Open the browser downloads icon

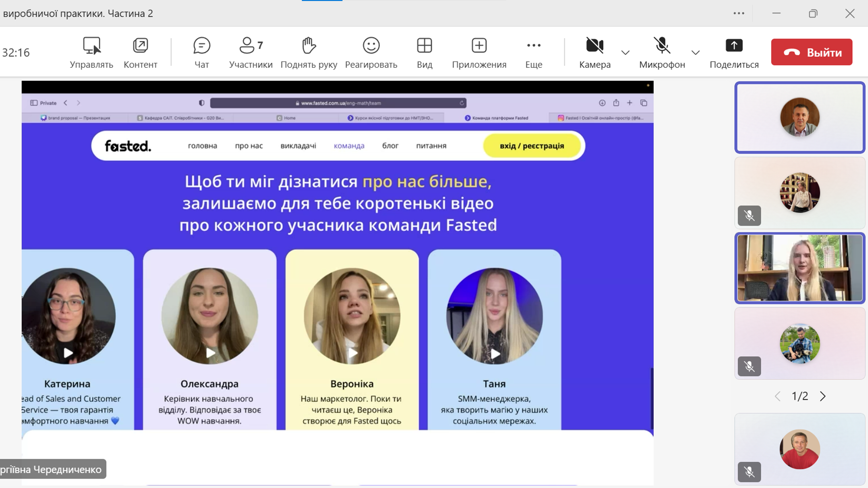[x=602, y=103]
